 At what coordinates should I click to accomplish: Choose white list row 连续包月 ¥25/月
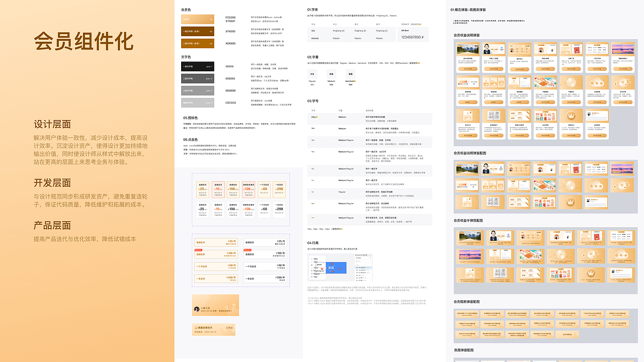[266, 242]
